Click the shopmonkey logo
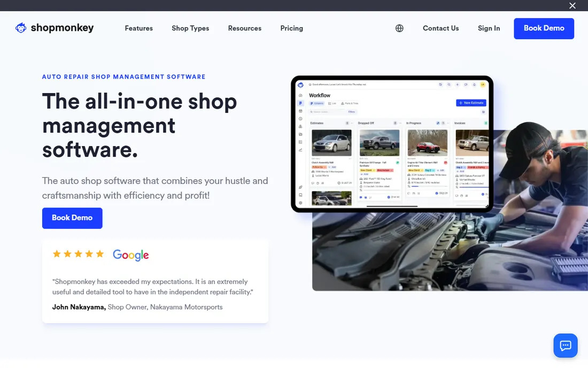This screenshot has height=368, width=588. (55, 28)
